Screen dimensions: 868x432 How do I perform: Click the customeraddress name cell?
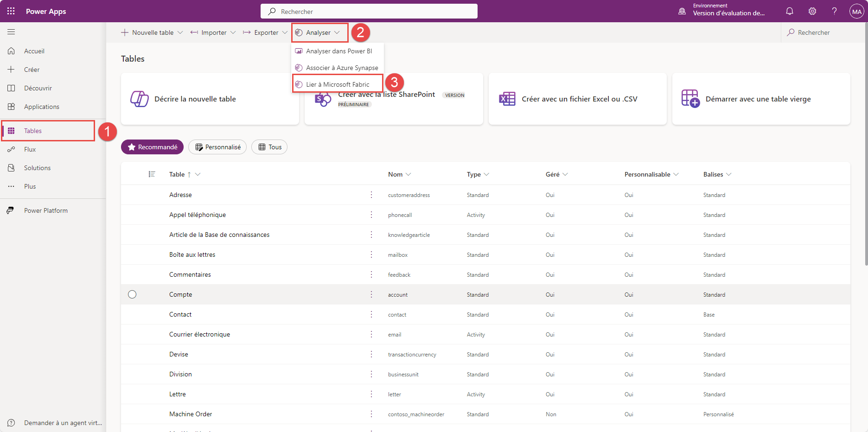[x=409, y=195]
